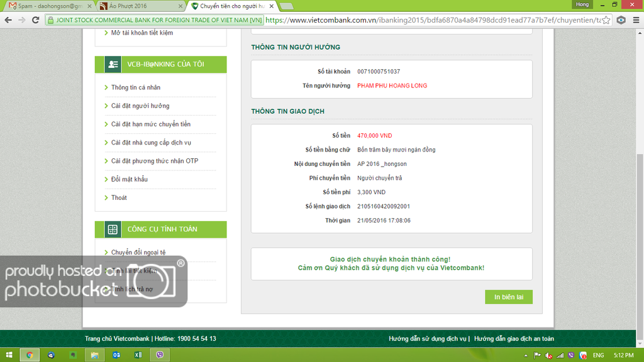Show hidden system tray icons
Image resolution: width=644 pixels, height=362 pixels.
click(526, 356)
